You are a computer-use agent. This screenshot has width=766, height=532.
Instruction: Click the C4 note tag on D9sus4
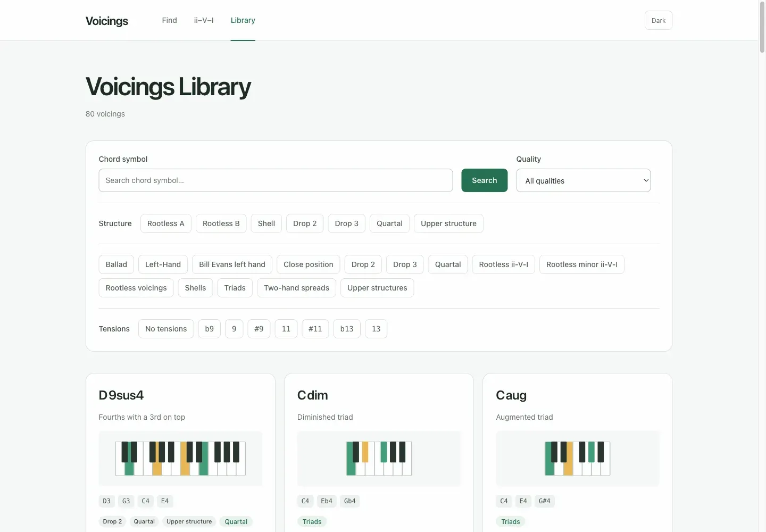pyautogui.click(x=146, y=501)
